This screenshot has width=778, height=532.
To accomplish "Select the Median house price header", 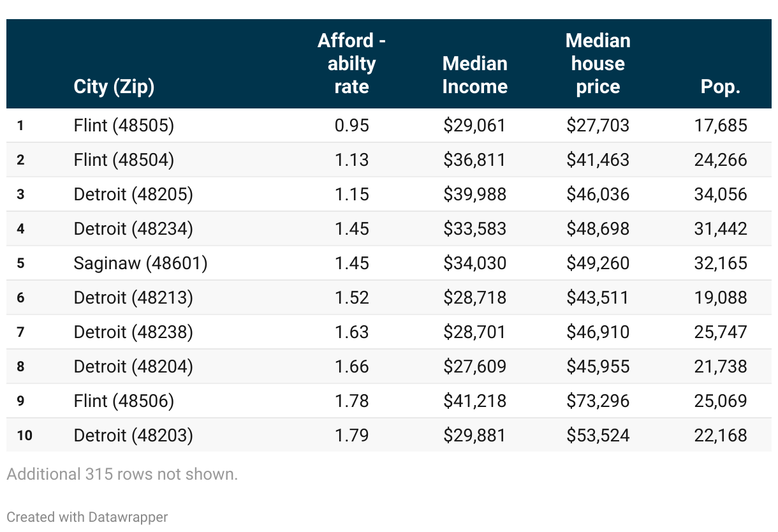I will tap(598, 64).
